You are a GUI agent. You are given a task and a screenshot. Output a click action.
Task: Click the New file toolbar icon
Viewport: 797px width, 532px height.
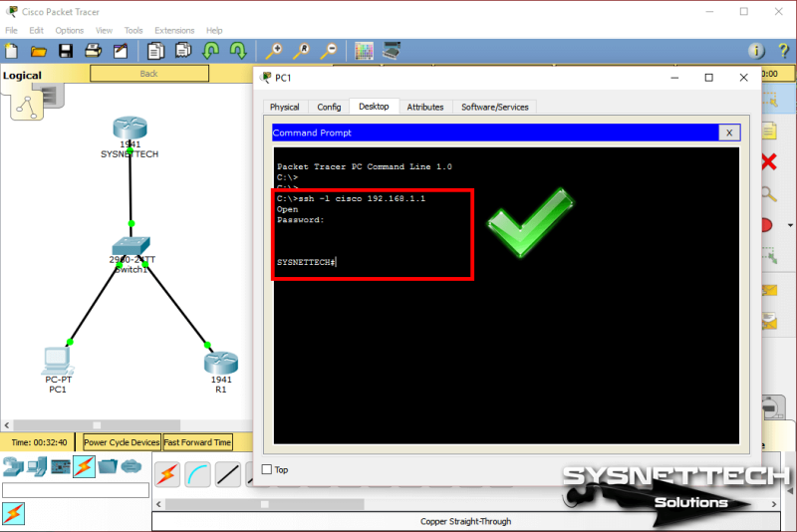coord(11,51)
